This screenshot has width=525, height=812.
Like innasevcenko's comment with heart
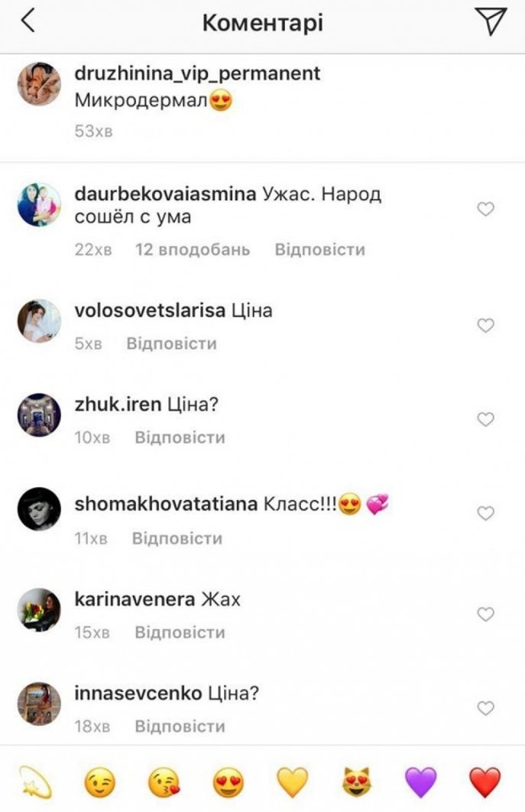click(x=485, y=708)
